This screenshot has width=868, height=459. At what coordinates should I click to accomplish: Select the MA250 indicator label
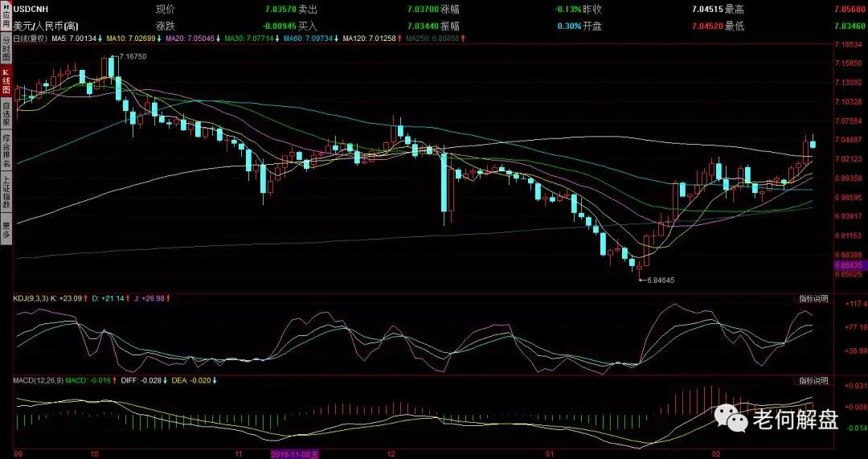pyautogui.click(x=432, y=39)
